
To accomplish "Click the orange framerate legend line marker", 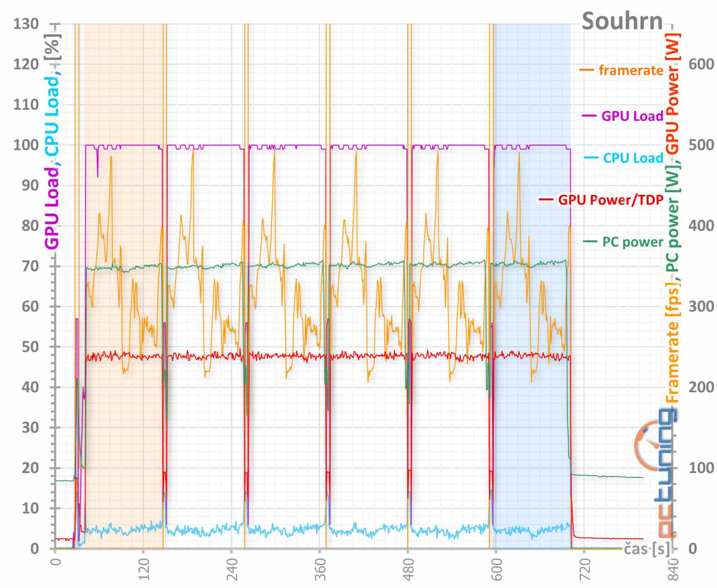I will pyautogui.click(x=587, y=70).
